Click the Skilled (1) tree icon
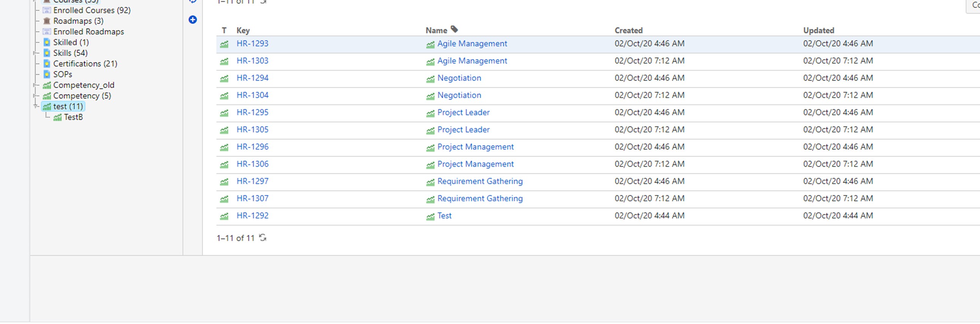This screenshot has width=980, height=324. (47, 42)
